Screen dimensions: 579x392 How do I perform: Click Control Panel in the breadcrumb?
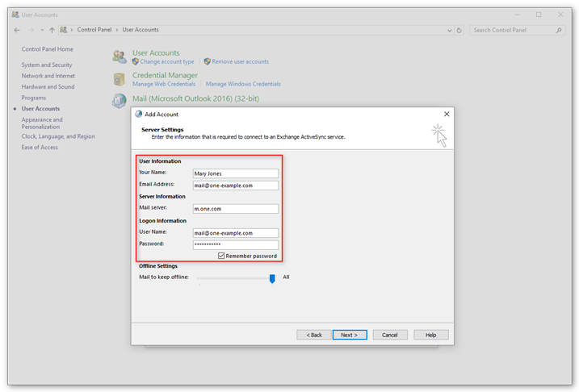(x=94, y=30)
